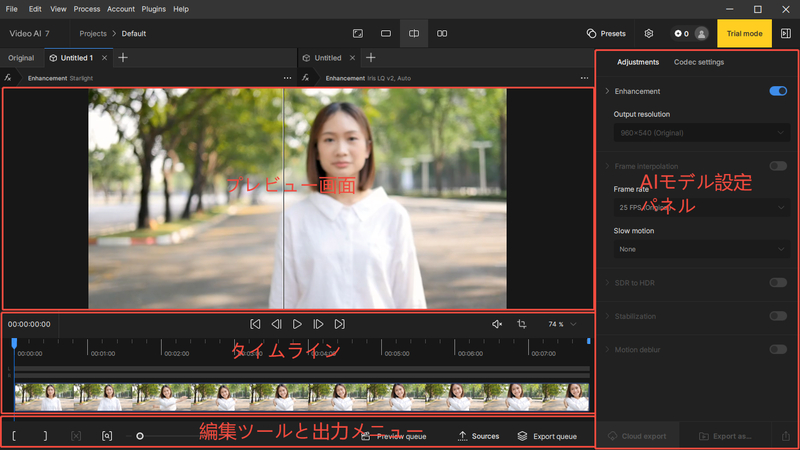This screenshot has height=450, width=800.
Task: Collapse the right side panel icon
Action: click(x=786, y=34)
